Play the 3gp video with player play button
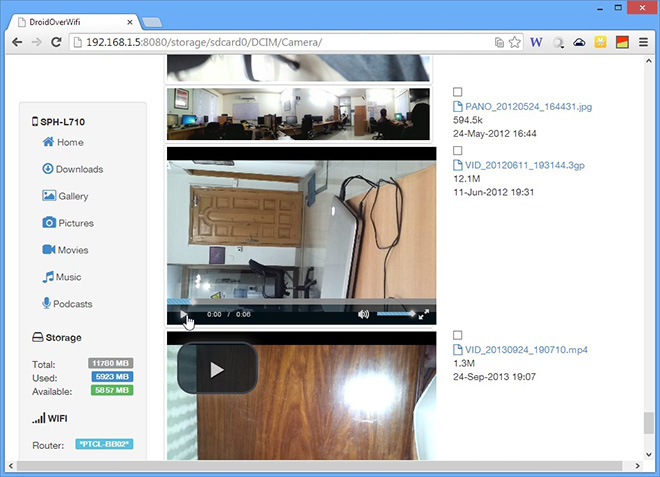Screen dimensions: 660x477 click(184, 314)
